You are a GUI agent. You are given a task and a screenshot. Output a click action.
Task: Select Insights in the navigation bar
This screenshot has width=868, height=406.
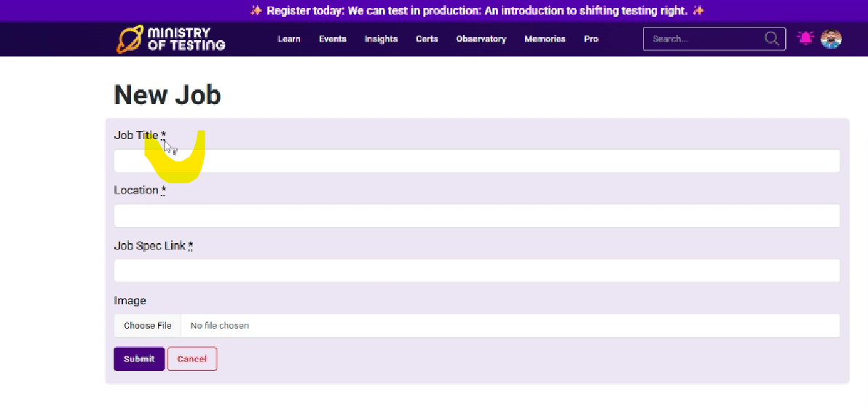[381, 39]
